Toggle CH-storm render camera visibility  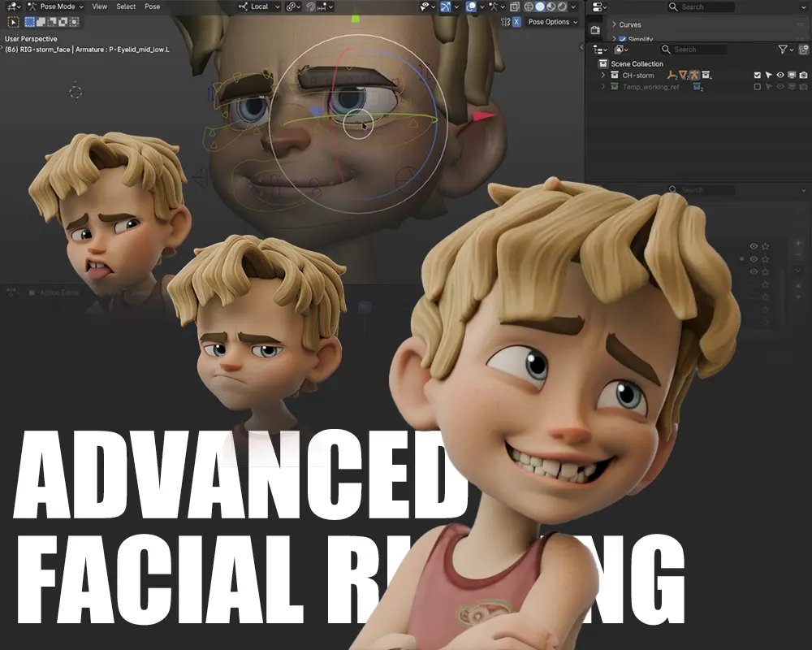pyautogui.click(x=803, y=76)
